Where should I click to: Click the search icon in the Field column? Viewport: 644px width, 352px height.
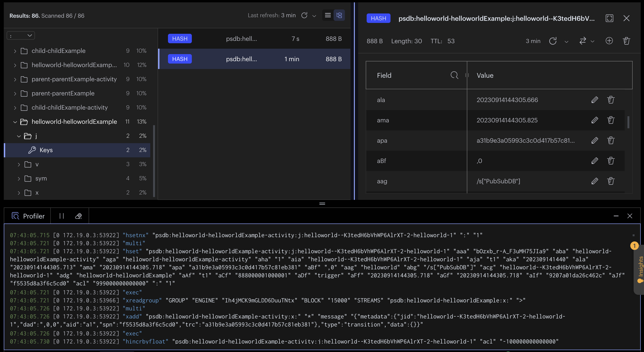click(454, 75)
